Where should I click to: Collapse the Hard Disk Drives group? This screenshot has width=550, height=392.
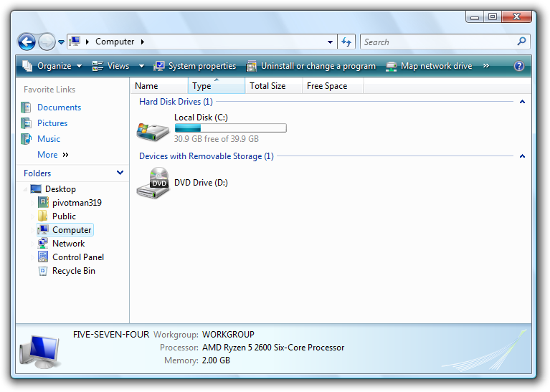click(522, 102)
